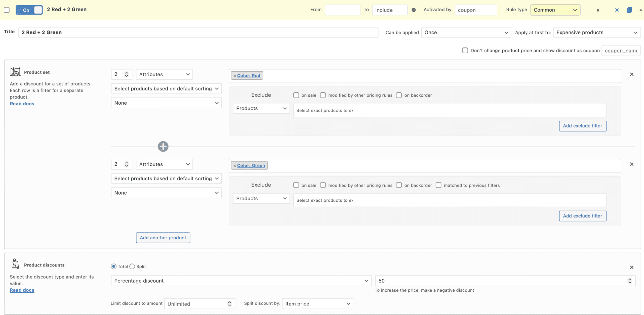Open the Rule type Common dropdown
Screen dimensions: 644x315
pos(555,10)
